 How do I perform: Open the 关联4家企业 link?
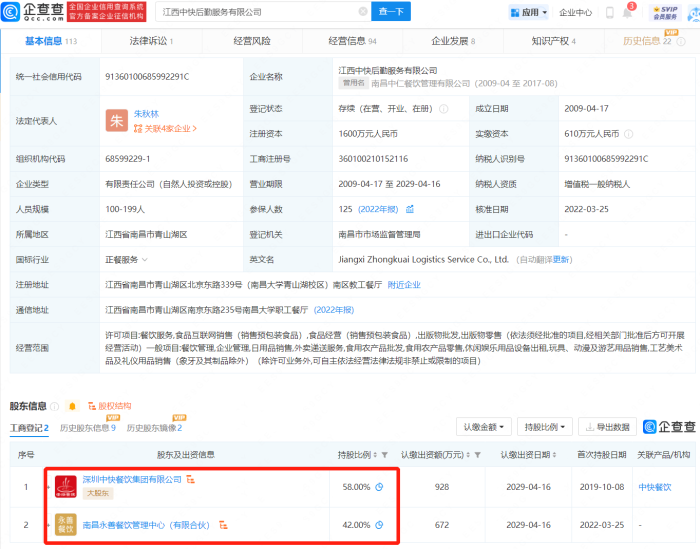point(170,129)
